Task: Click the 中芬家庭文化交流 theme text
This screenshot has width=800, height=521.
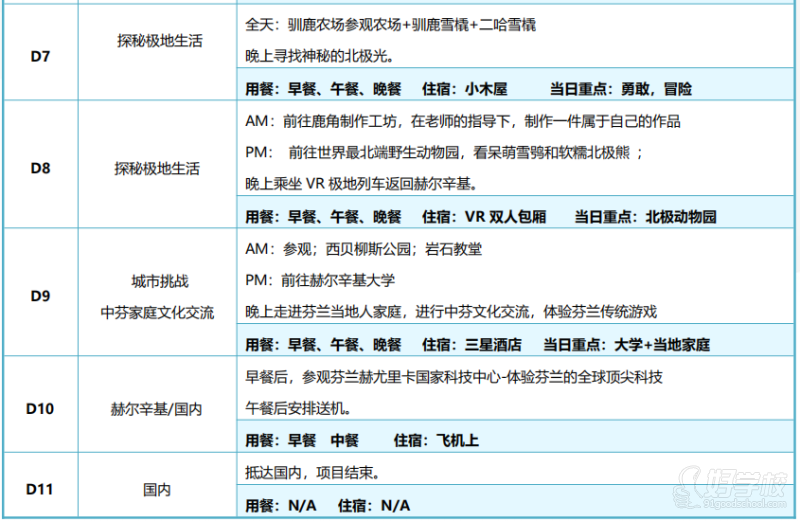Action: click(x=157, y=312)
